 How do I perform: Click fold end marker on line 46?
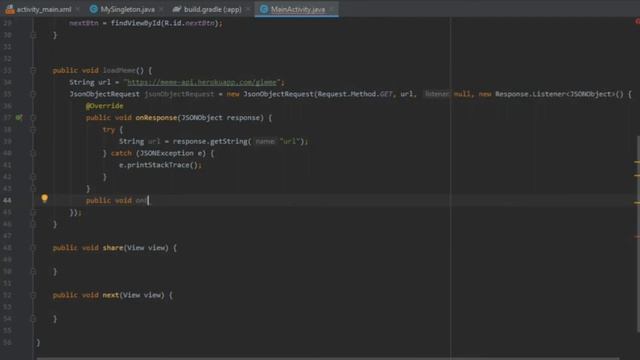pyautogui.click(x=34, y=224)
